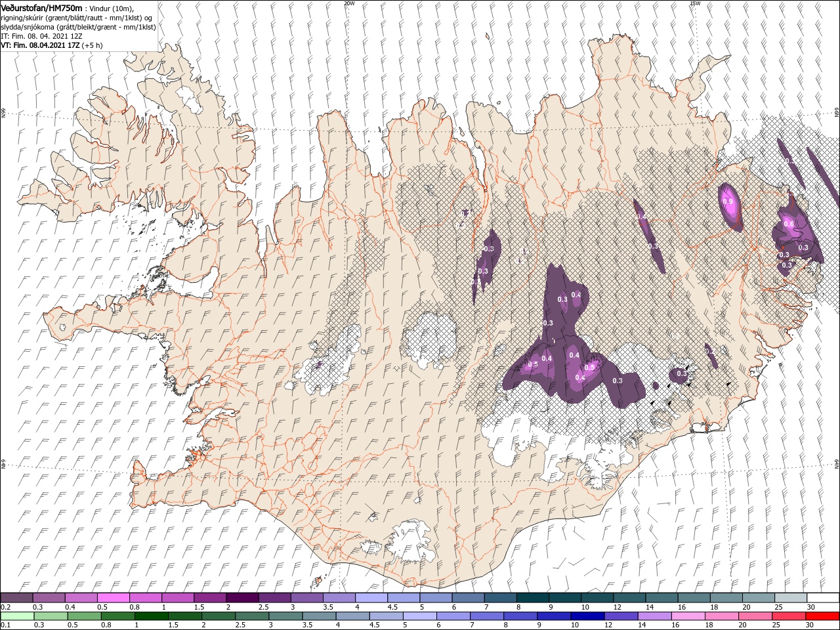Pick the bright pink snow swatch between 0.5 and 0.8

click(x=113, y=598)
